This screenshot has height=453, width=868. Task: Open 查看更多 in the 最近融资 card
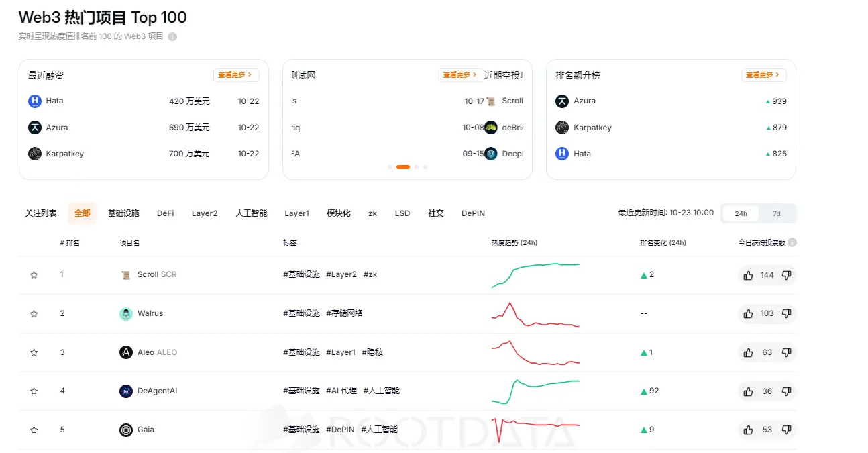(236, 75)
